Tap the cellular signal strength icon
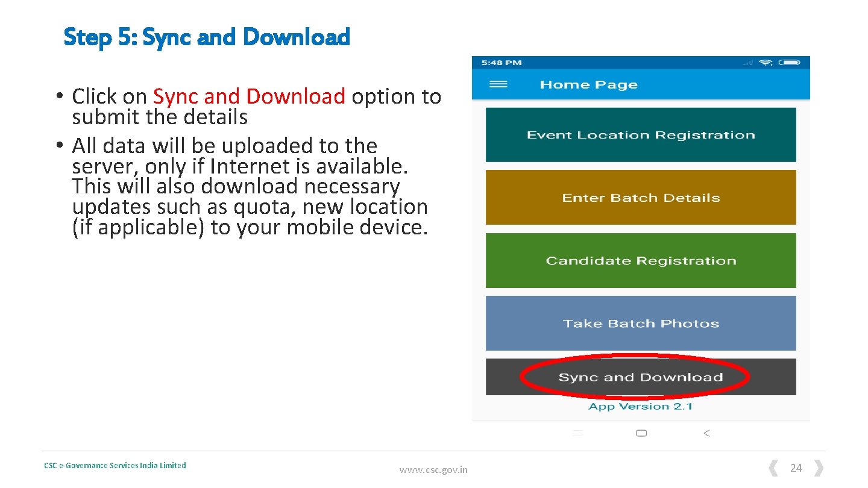868x488 pixels. click(x=749, y=63)
